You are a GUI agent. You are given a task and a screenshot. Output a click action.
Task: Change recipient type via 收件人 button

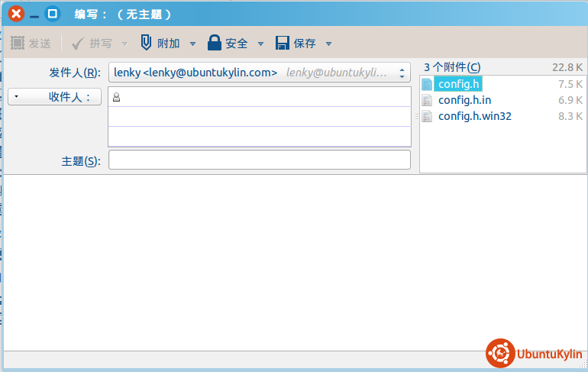coord(54,96)
